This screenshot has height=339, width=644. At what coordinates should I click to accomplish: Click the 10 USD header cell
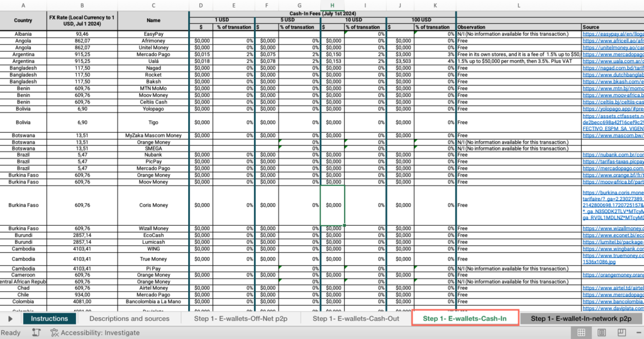click(x=353, y=19)
